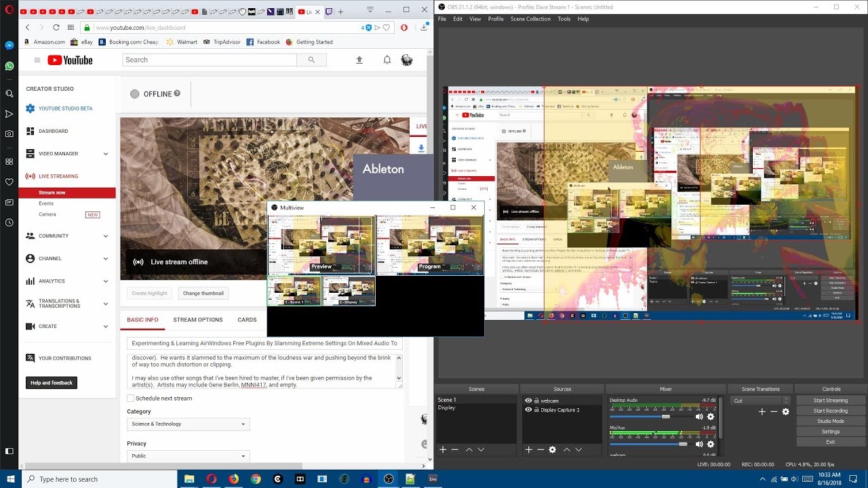Click the Change thumbnail button
The width and height of the screenshot is (868, 488).
tap(203, 293)
